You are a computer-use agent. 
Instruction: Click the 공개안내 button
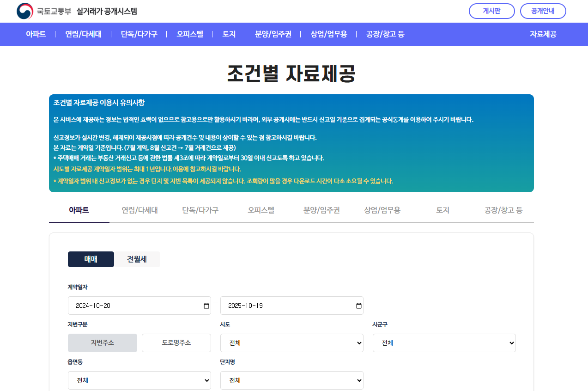(543, 11)
